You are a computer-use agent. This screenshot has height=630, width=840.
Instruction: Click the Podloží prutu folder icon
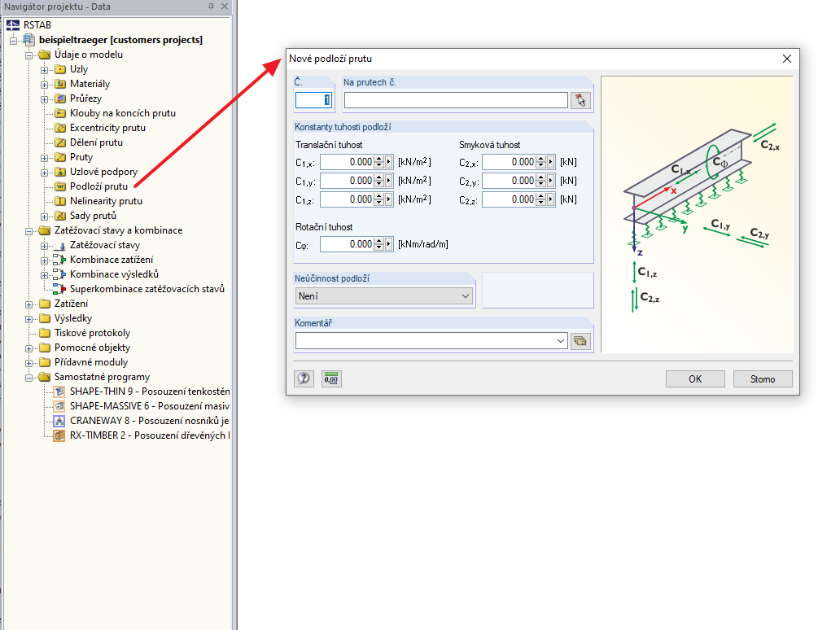pos(60,186)
